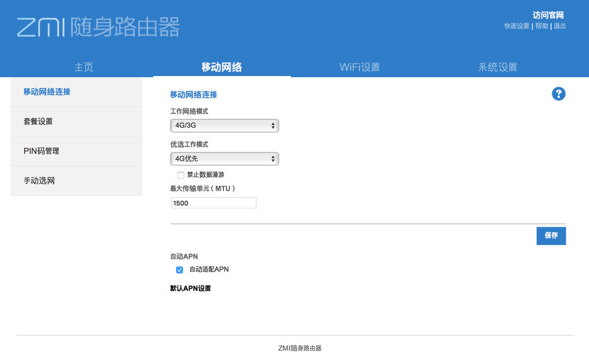This screenshot has height=364, width=589.
Task: Select the 移动网络 tab
Action: click(x=221, y=67)
